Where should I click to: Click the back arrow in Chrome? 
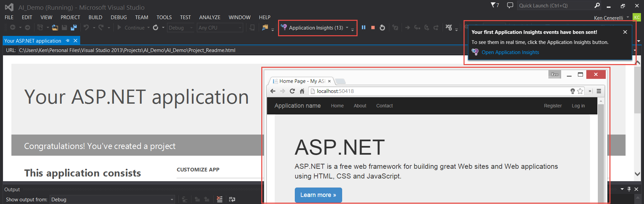[x=273, y=91]
